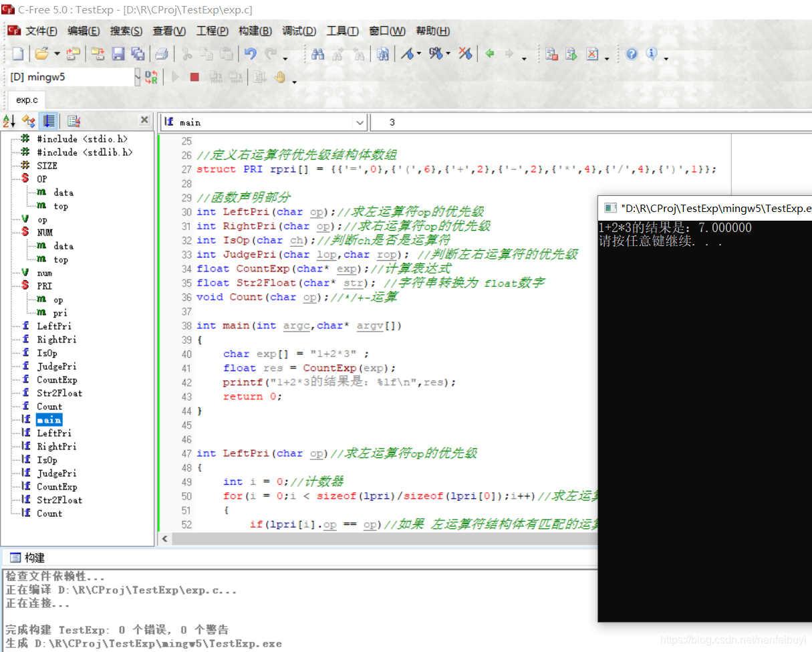Click the green back navigation arrow
This screenshot has width=812, height=652.
[x=490, y=54]
